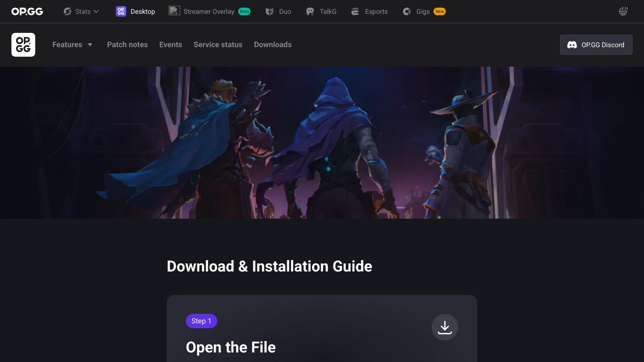The width and height of the screenshot is (644, 362).
Task: Click the round download arrow icon
Action: [445, 327]
